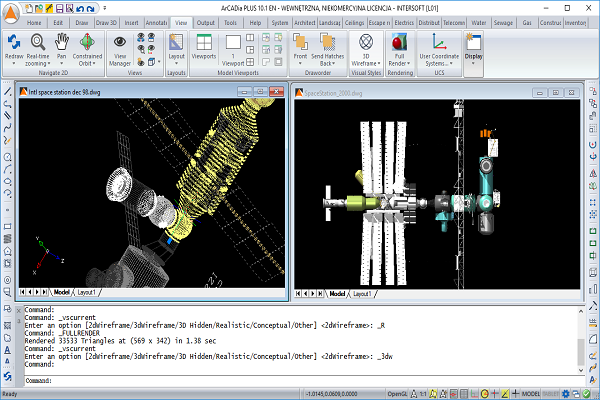Select the Constrained Orbit tool
This screenshot has height=400, width=600.
click(x=87, y=42)
